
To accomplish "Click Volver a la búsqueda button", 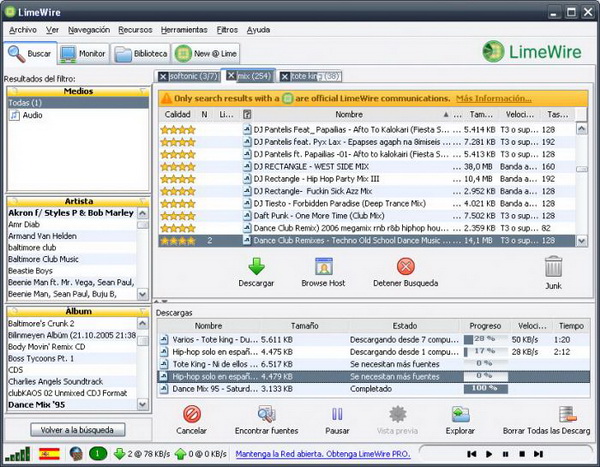I will tap(78, 430).
